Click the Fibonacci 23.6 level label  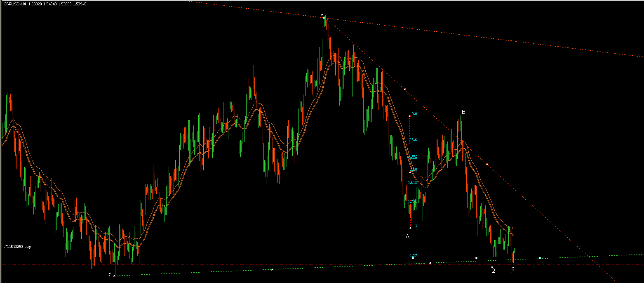(413, 140)
